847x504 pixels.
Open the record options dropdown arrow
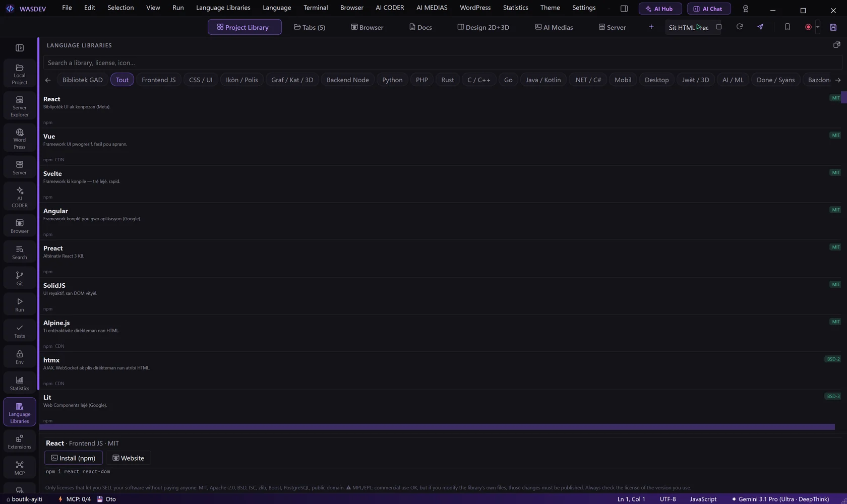(x=818, y=27)
